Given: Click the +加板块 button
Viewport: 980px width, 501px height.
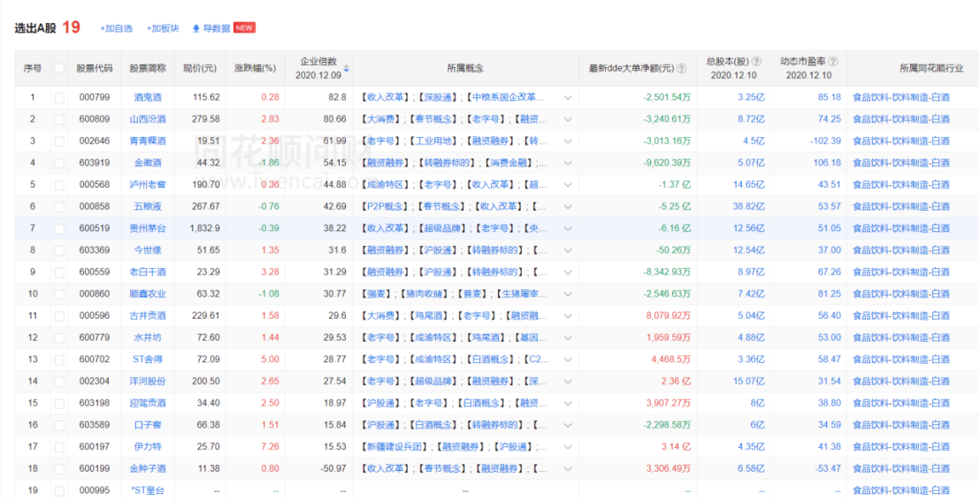Looking at the screenshot, I should [163, 28].
